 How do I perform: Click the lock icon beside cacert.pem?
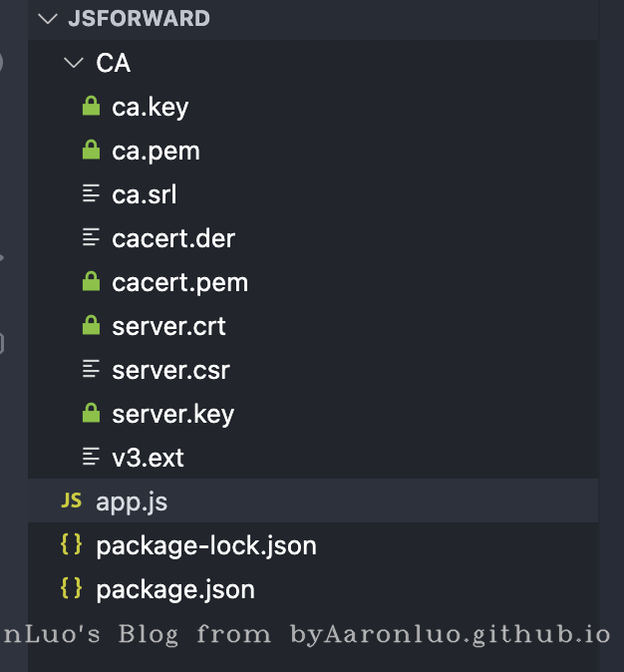(x=91, y=282)
